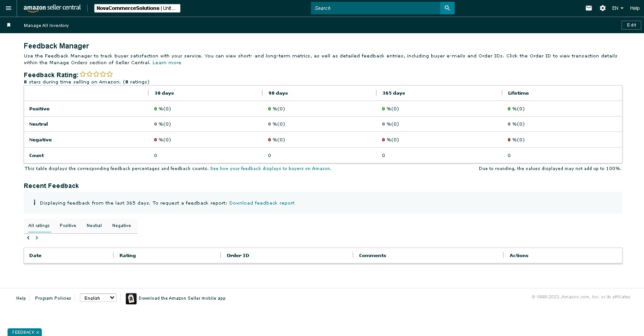
Task: Go to next feedback page arrow
Action: pyautogui.click(x=37, y=238)
